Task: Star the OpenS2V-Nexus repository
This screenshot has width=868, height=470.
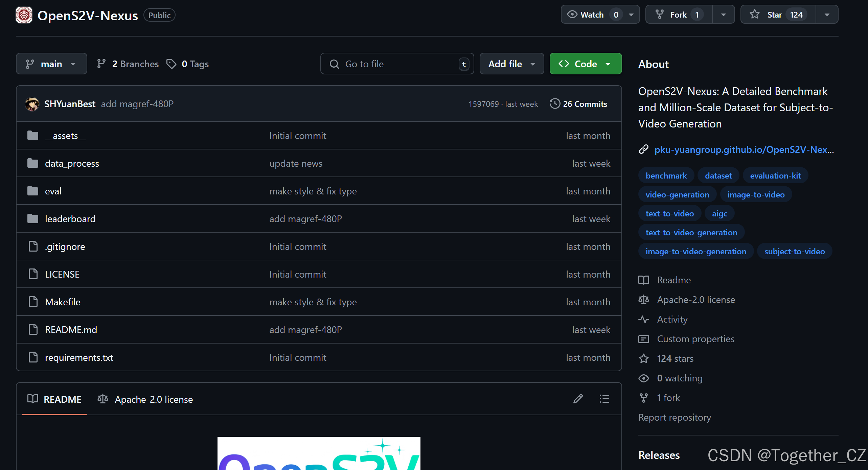Action: point(776,14)
